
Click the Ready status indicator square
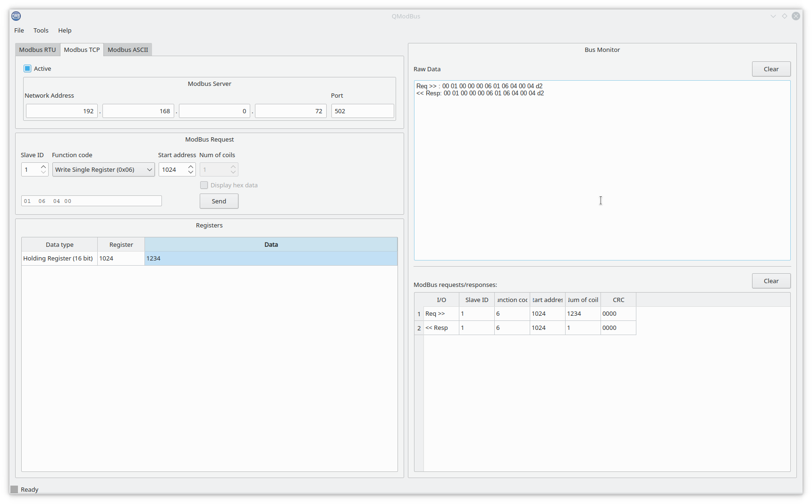pos(14,489)
